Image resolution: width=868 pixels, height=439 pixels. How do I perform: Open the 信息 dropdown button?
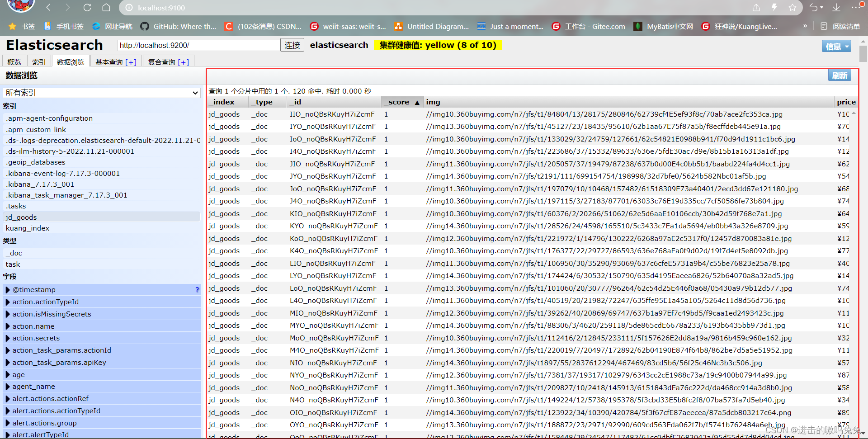836,46
